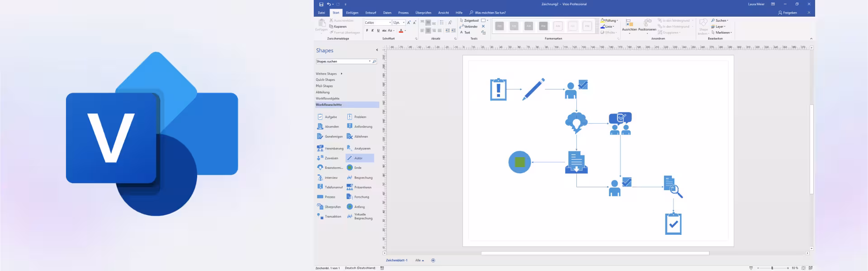868x271 pixels.
Task: Open the Positionieren tool
Action: (x=647, y=26)
